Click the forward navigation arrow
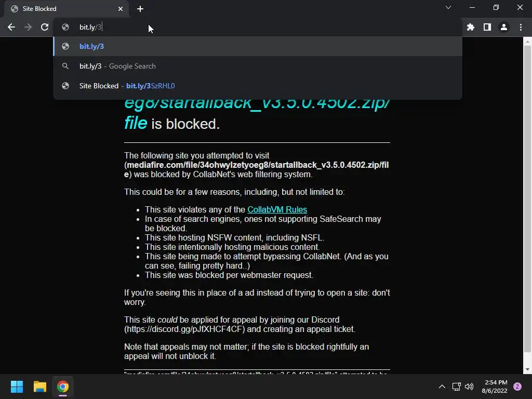The image size is (532, 399). [28, 27]
